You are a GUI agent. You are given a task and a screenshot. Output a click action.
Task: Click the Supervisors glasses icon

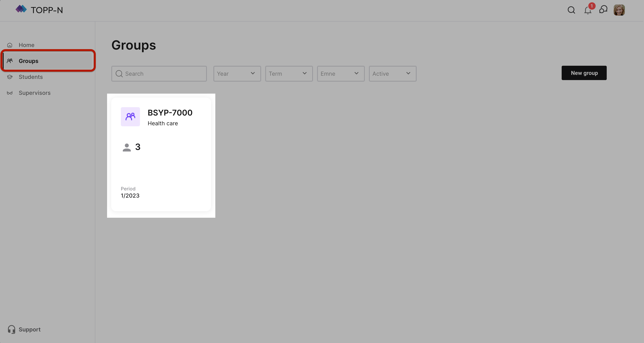pyautogui.click(x=10, y=93)
